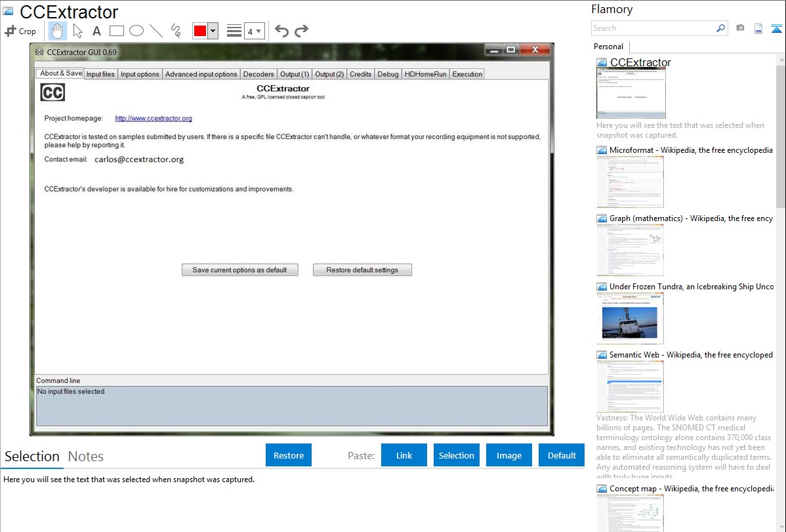Click the red color swatch
This screenshot has height=532, width=786.
tap(200, 31)
